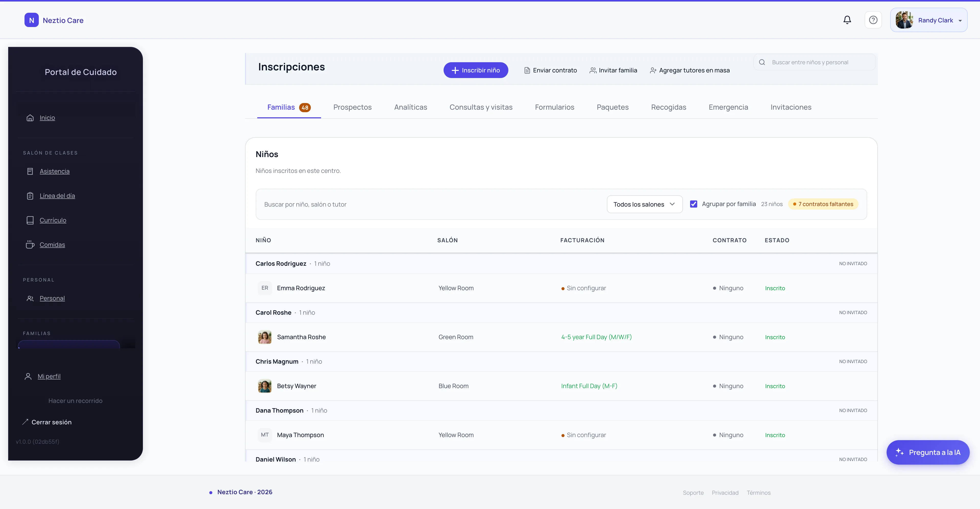Screen dimensions: 980x509
Task: Click the Agregar tutores en masa icon
Action: pyautogui.click(x=653, y=70)
